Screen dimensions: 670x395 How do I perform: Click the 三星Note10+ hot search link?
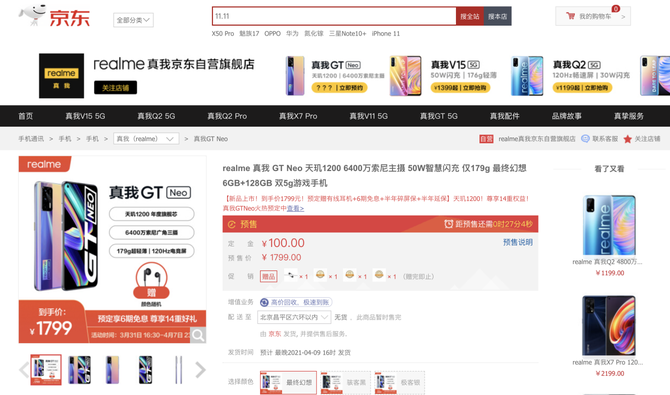(x=347, y=33)
